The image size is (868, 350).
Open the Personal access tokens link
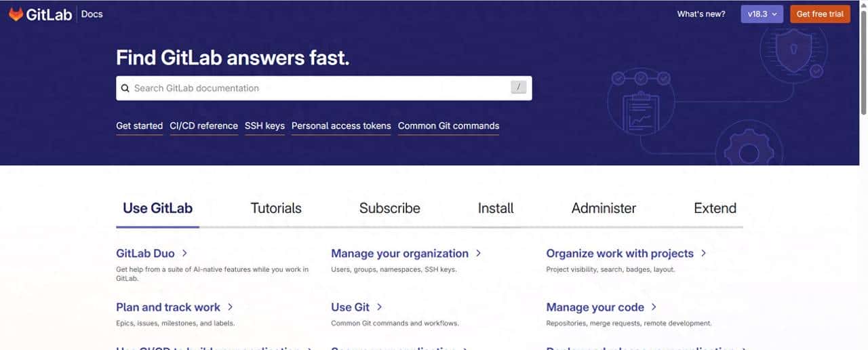tap(341, 126)
